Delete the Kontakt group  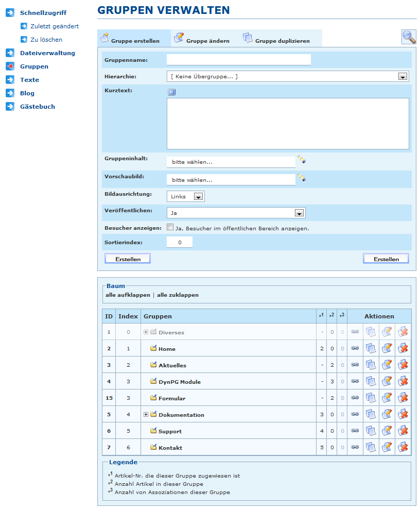pos(403,448)
